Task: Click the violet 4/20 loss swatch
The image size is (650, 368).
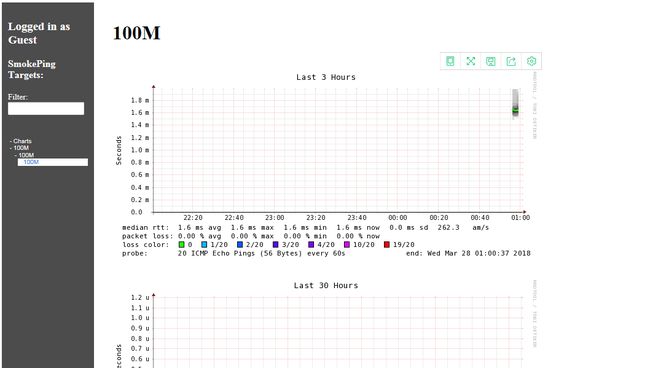Action: pos(311,245)
